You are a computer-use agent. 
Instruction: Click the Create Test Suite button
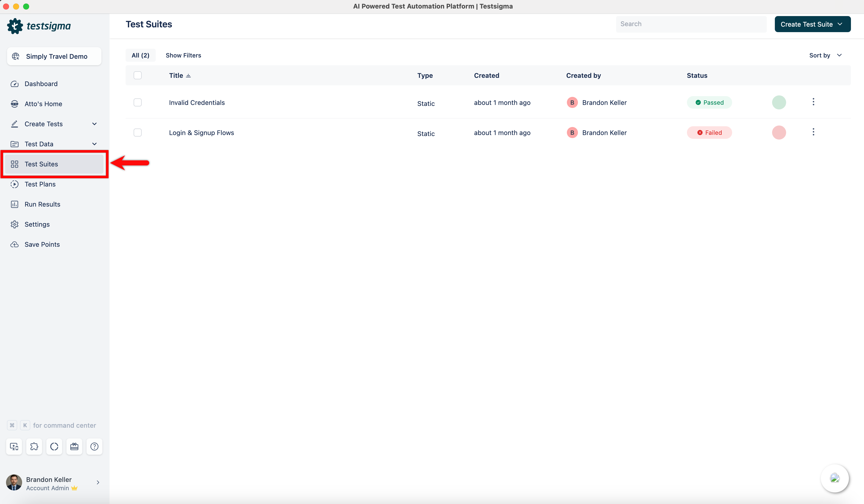pyautogui.click(x=812, y=24)
